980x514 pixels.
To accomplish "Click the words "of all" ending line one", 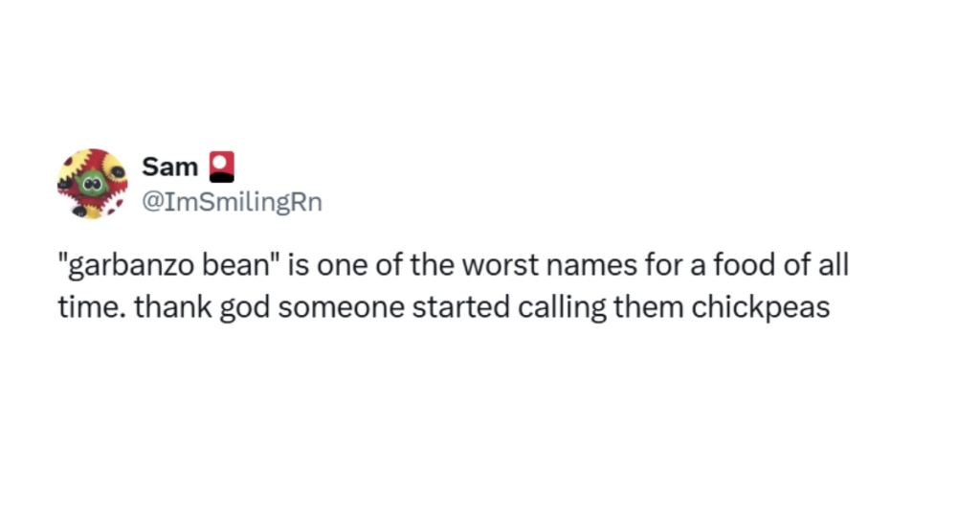I will [813, 265].
